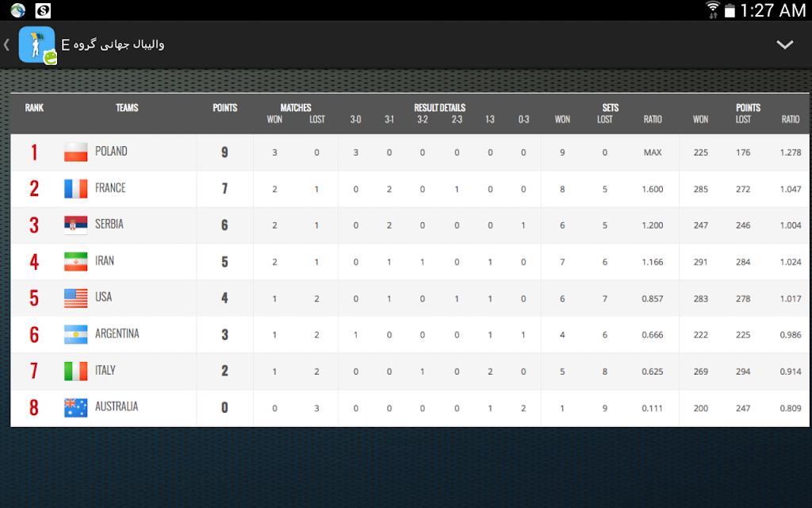Select the RANK column header
The image size is (812, 508).
34,108
